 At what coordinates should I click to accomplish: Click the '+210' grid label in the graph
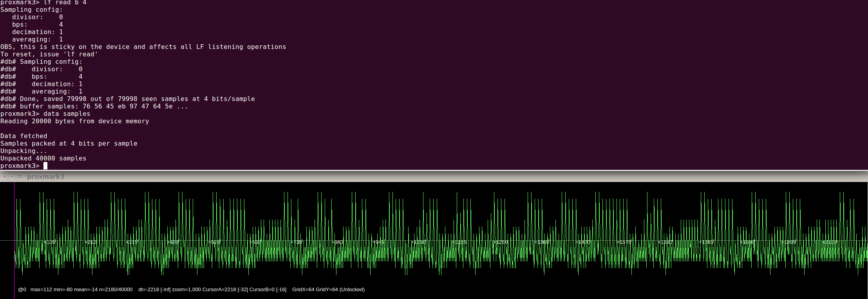[x=90, y=242]
